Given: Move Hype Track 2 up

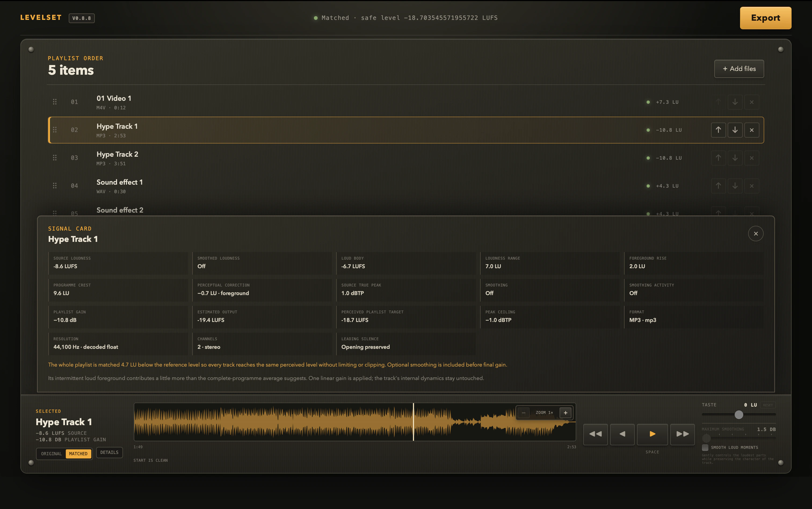Looking at the screenshot, I should pyautogui.click(x=718, y=158).
